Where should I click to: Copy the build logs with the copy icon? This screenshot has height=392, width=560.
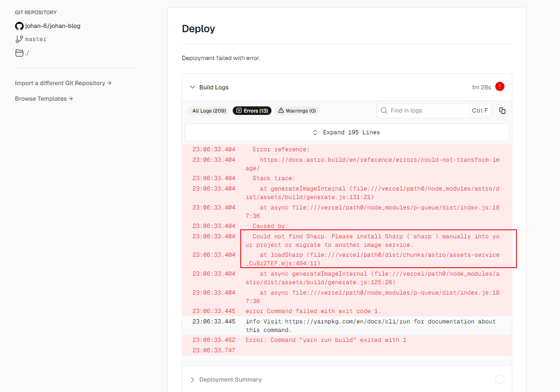(502, 111)
